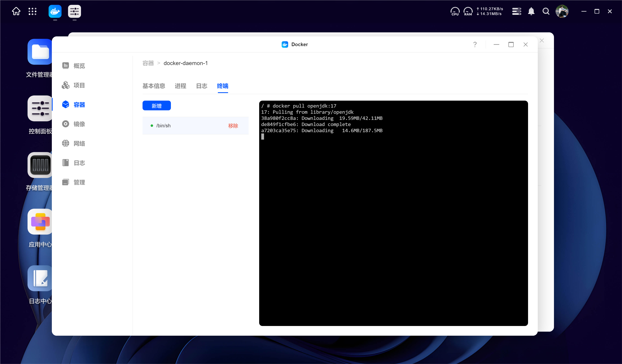Viewport: 622px width, 364px height.
Task: Close the window behind Docker
Action: [x=542, y=40]
